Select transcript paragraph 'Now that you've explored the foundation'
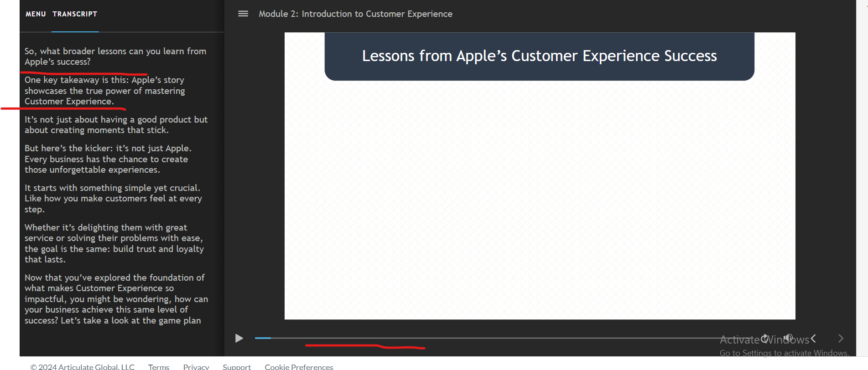This screenshot has height=370, width=868. pos(116,299)
